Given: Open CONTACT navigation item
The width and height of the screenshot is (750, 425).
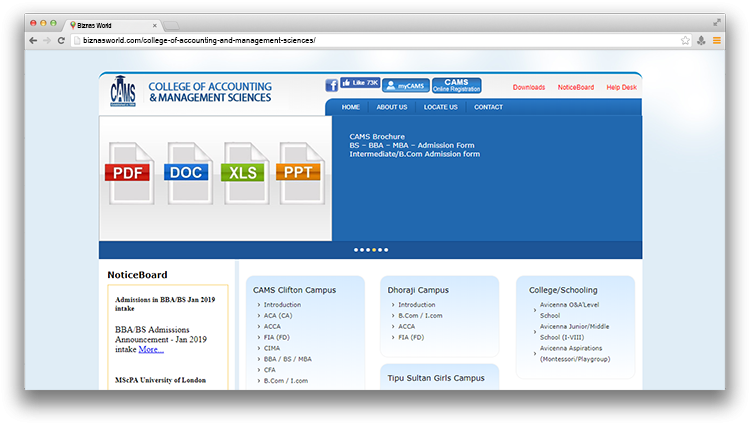Looking at the screenshot, I should (x=488, y=107).
